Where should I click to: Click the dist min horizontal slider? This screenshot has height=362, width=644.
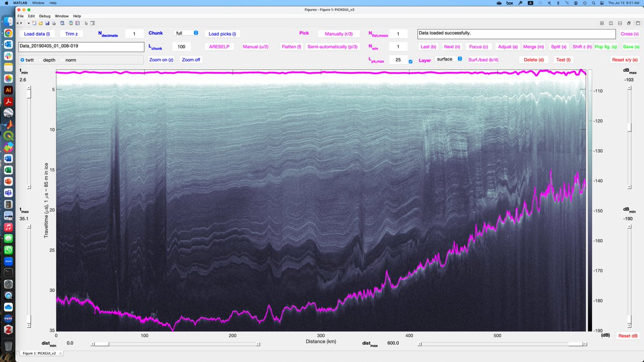coord(176,344)
